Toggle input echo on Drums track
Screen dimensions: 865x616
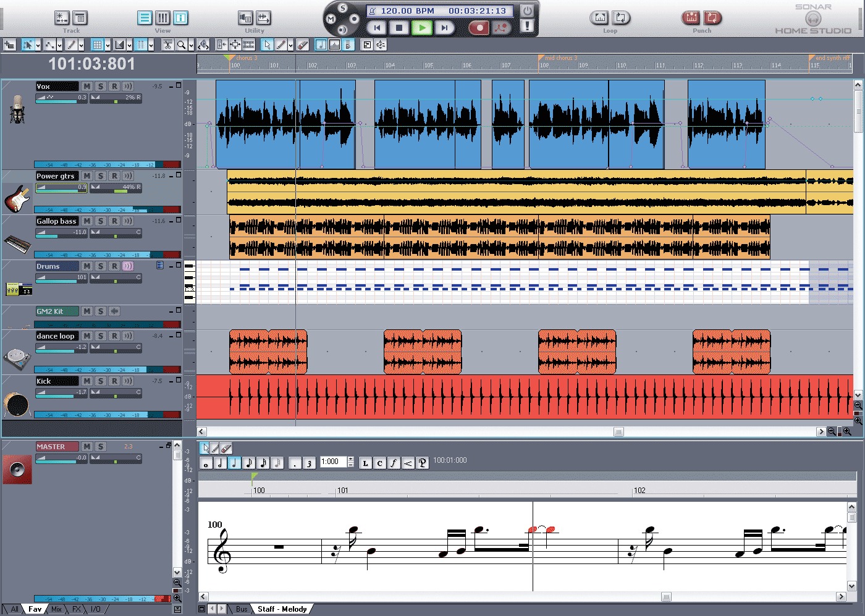point(128,266)
